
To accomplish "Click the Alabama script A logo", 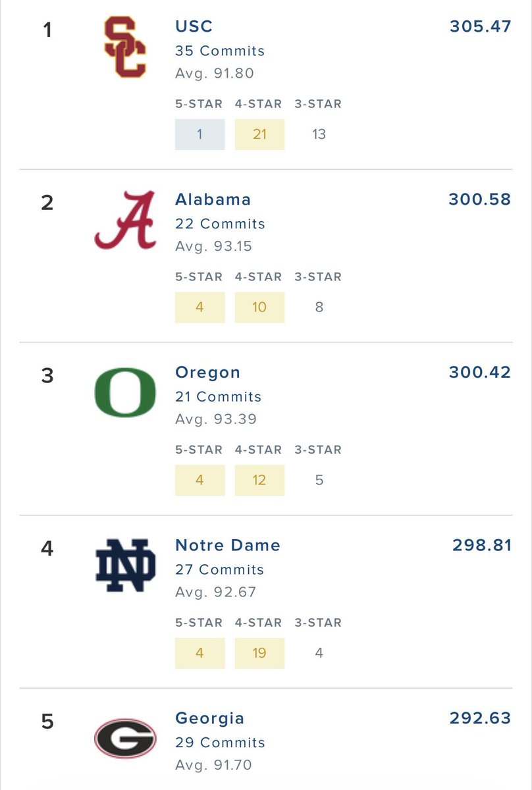I will pyautogui.click(x=125, y=220).
